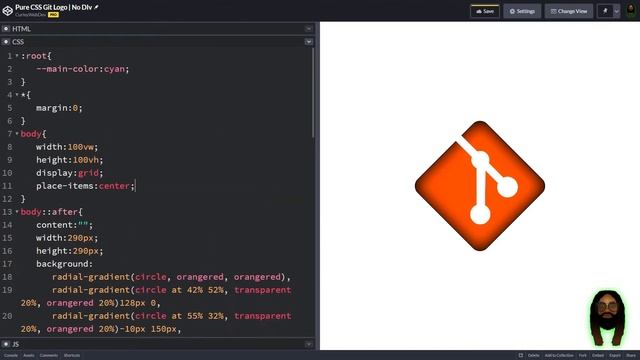The image size is (640, 360).
Task: Click the Export footer button
Action: (615, 356)
